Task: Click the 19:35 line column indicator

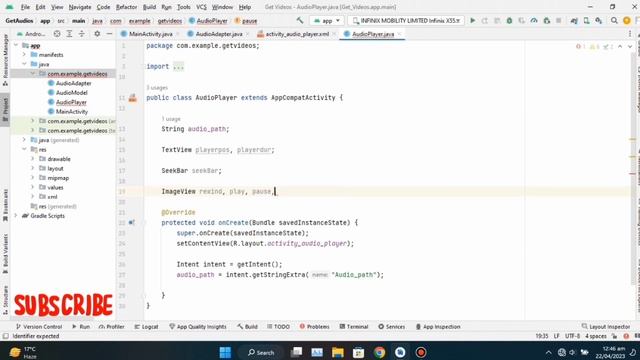Action: click(x=542, y=336)
